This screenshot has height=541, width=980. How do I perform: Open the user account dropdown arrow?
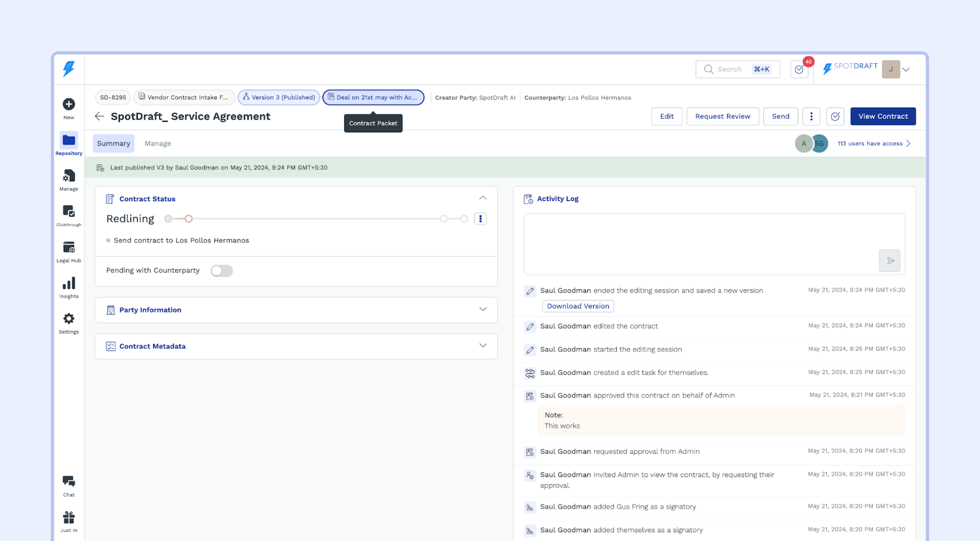click(x=906, y=69)
